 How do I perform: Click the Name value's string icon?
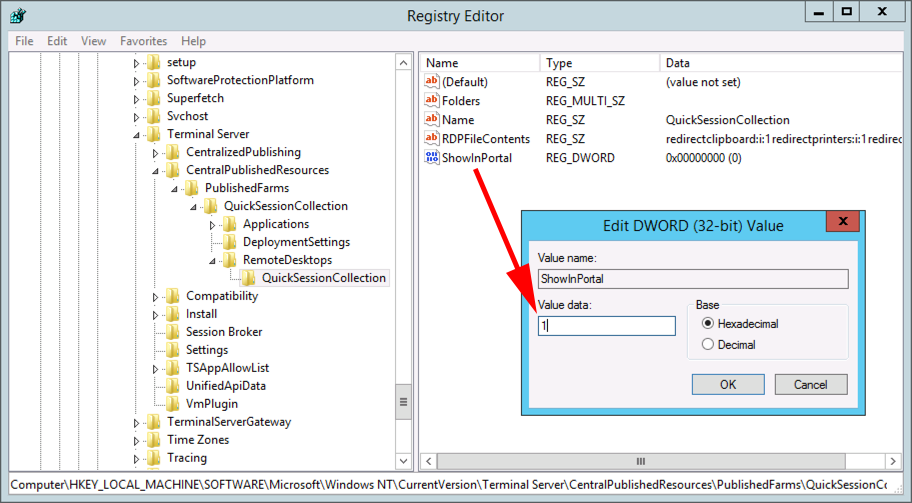pyautogui.click(x=432, y=120)
